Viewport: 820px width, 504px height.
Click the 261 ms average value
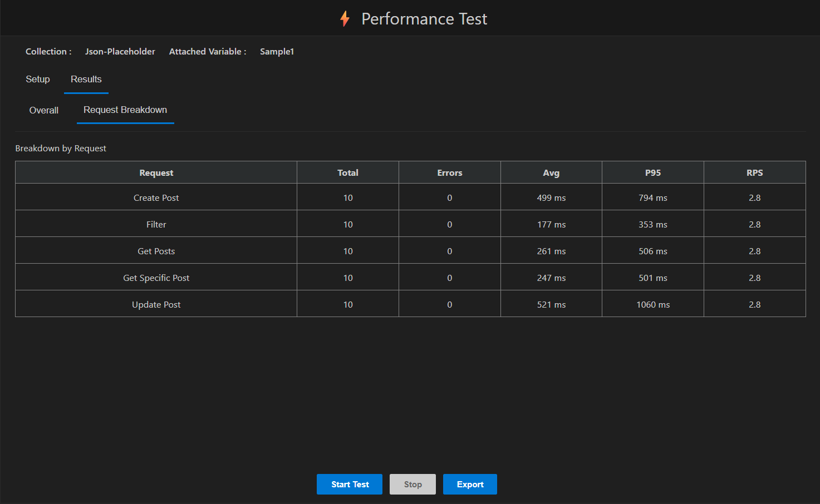(551, 251)
